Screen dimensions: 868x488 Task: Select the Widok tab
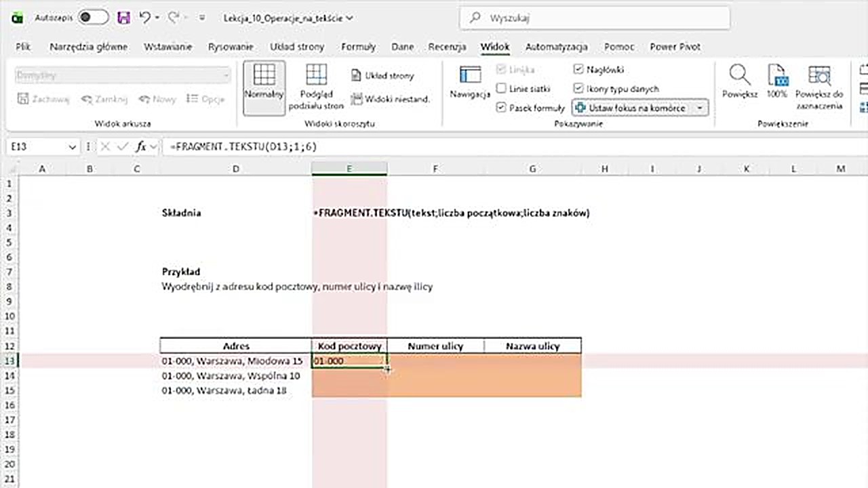495,47
